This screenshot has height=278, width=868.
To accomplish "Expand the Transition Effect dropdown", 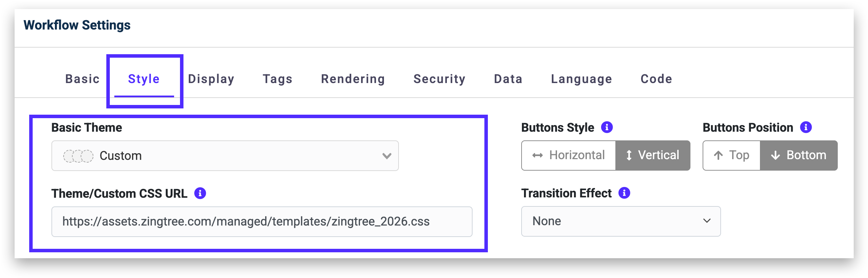I will pyautogui.click(x=621, y=221).
